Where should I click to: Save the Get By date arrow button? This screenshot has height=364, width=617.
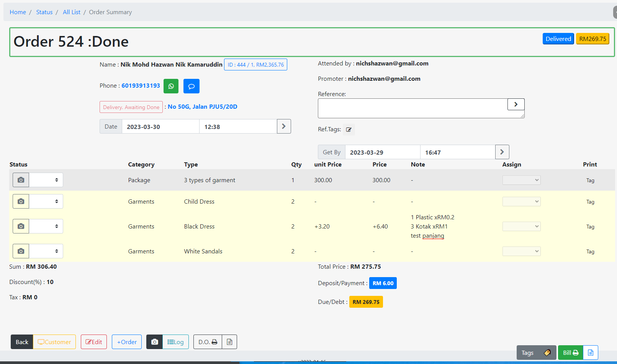502,152
